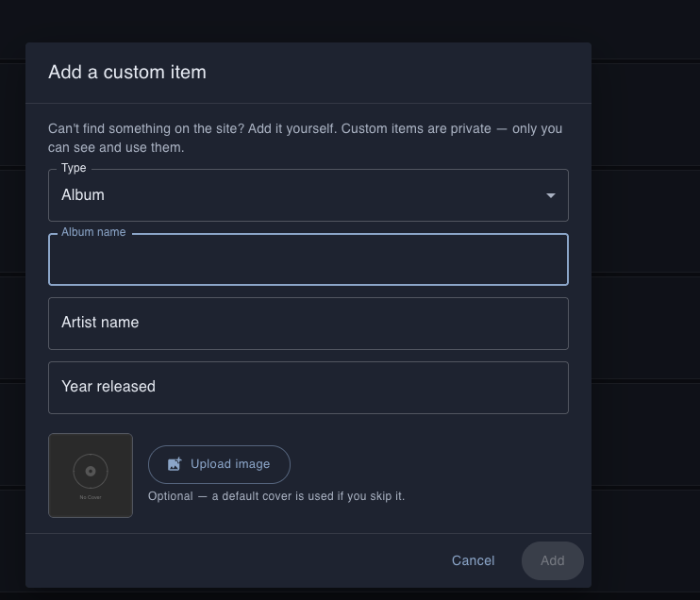Screen dimensions: 700x600
Task: Click the No Cover placeholder thumbnail
Action: [x=91, y=475]
